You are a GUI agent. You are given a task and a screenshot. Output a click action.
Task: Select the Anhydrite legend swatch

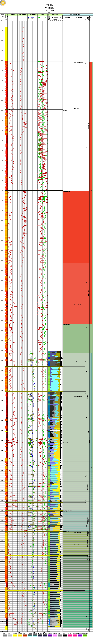pyautogui.click(x=55, y=635)
